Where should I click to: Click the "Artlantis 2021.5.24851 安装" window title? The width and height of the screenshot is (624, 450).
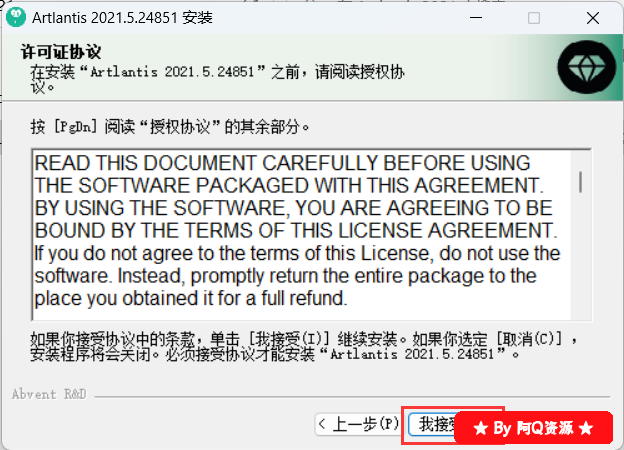coord(123,18)
